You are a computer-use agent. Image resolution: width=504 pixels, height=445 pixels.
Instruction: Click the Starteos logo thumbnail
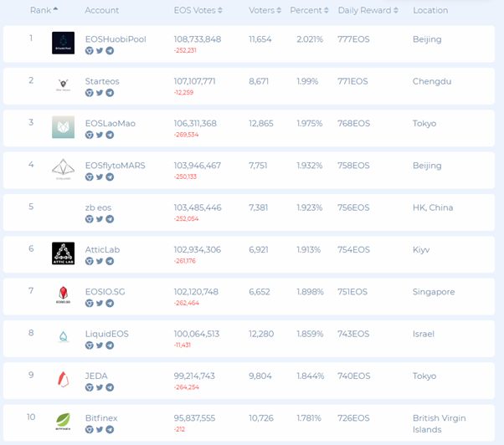coord(64,84)
